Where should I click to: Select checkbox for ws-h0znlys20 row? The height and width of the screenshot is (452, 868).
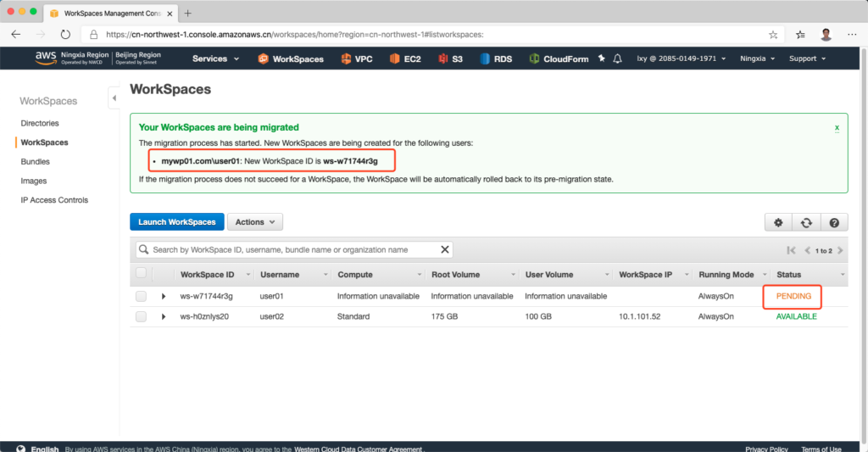point(141,316)
